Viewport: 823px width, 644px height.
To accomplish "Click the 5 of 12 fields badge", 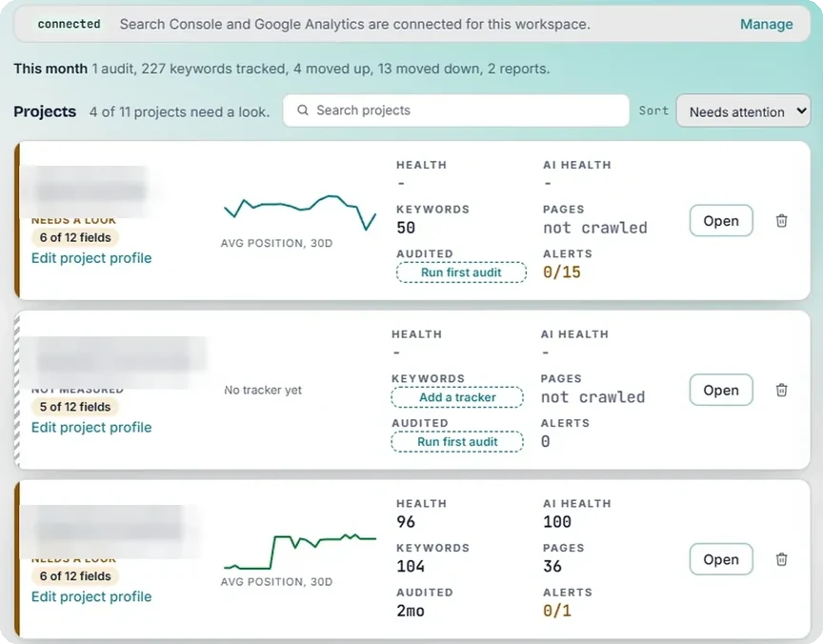I will tap(75, 407).
